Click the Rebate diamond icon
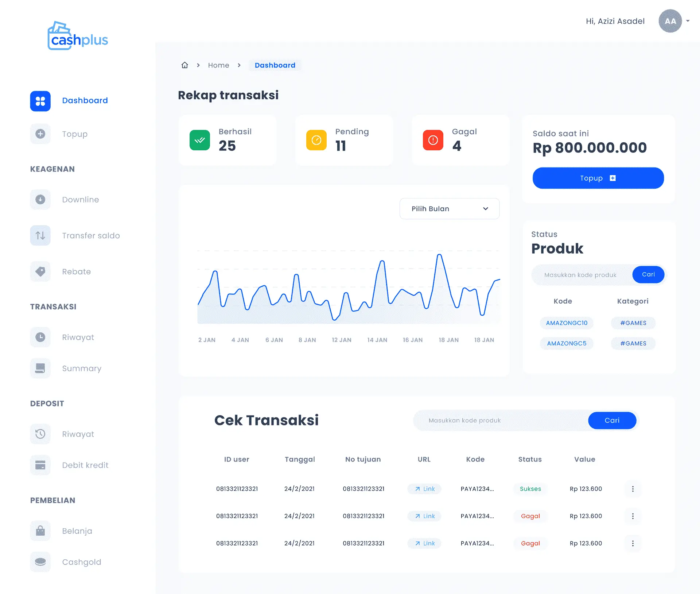 40,271
